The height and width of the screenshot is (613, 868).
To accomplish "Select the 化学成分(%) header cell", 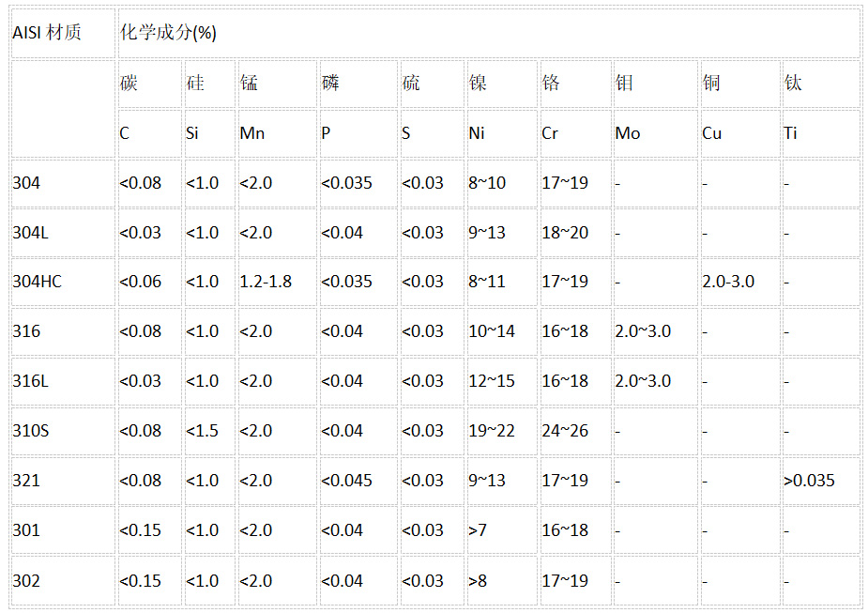I will (x=489, y=33).
